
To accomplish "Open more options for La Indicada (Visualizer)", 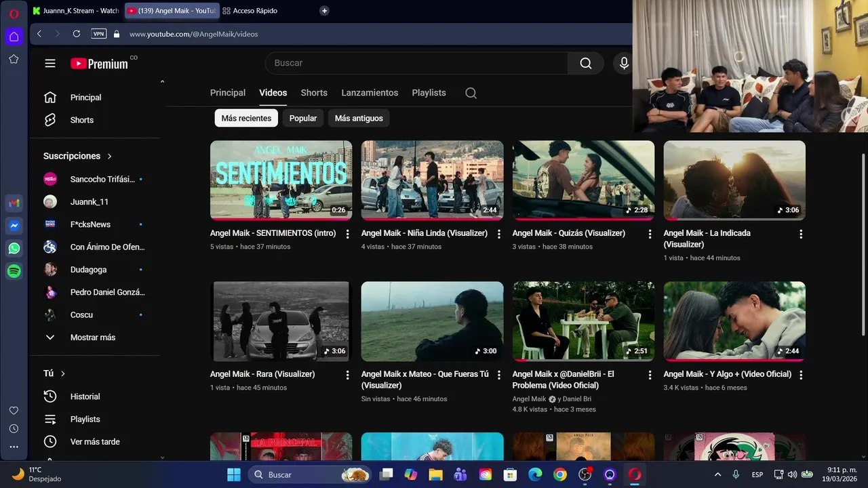I will click(801, 234).
